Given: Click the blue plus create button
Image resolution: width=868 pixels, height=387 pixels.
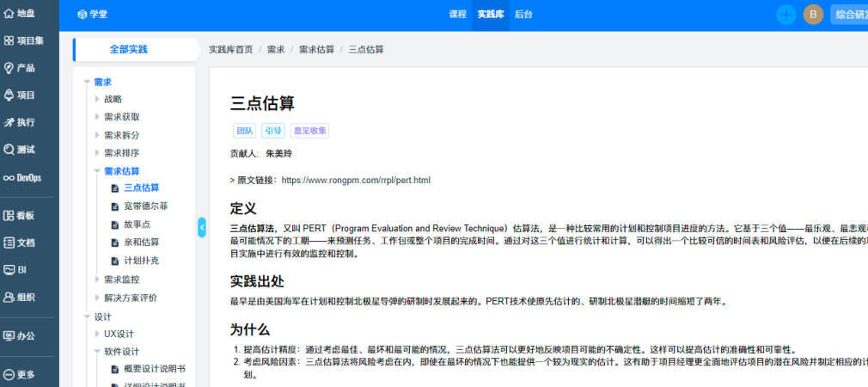Looking at the screenshot, I should coord(785,15).
